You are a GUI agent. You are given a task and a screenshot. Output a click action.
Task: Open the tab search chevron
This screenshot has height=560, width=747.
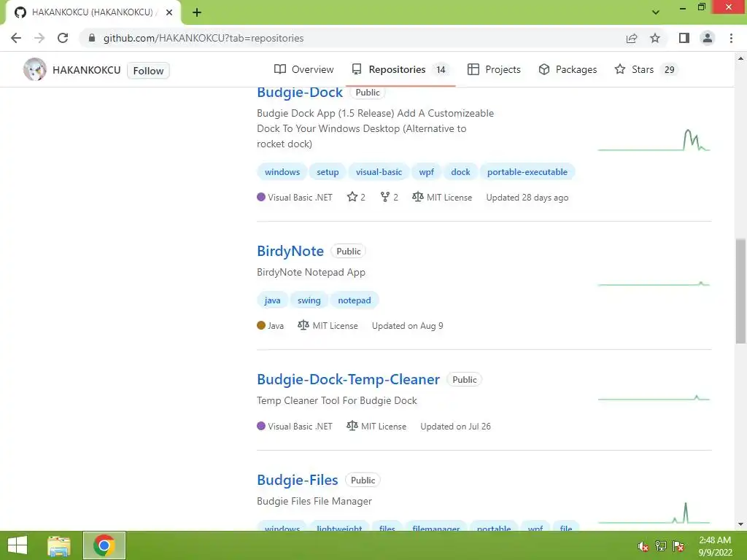[x=656, y=12]
